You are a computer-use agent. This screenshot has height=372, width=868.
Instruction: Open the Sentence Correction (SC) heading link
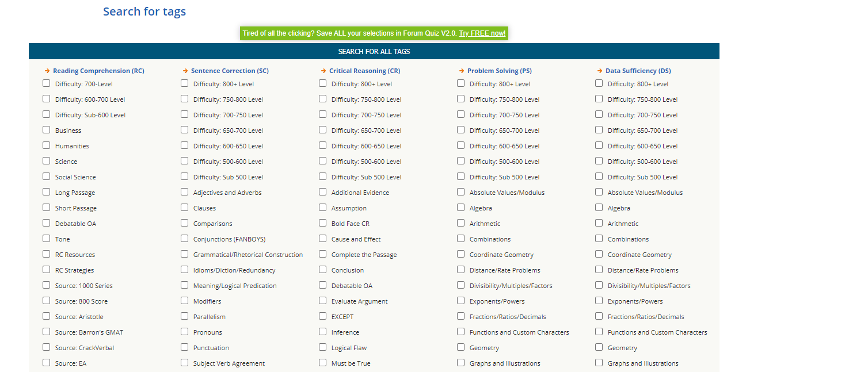(x=230, y=71)
